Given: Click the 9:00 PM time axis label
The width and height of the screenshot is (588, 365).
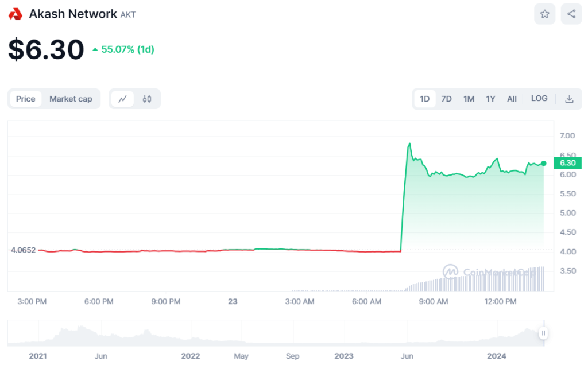Looking at the screenshot, I should (x=166, y=302).
